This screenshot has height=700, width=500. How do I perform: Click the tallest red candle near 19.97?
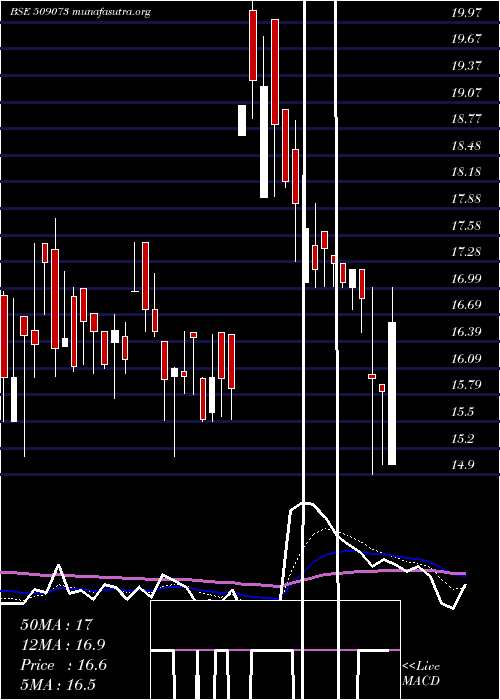click(x=275, y=72)
